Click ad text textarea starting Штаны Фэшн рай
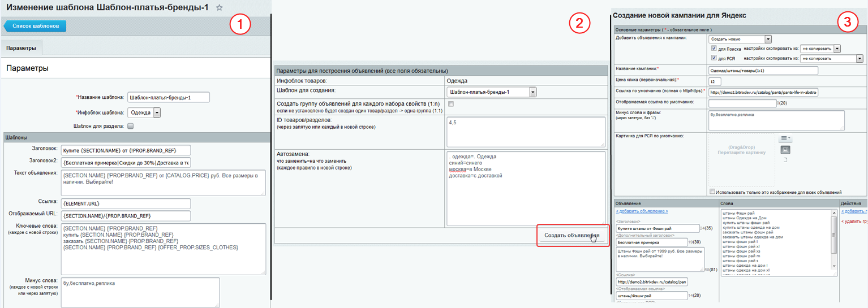 660,259
